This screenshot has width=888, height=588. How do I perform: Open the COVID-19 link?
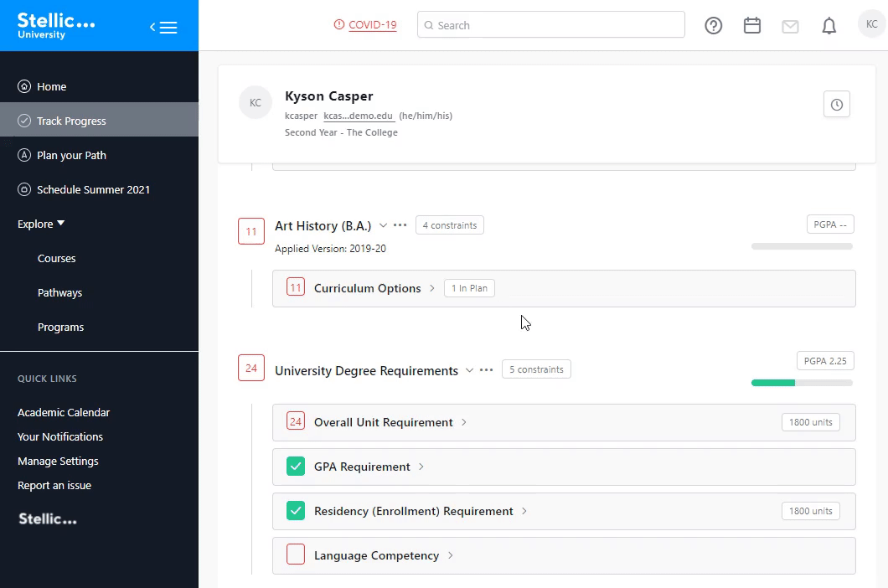pos(372,25)
